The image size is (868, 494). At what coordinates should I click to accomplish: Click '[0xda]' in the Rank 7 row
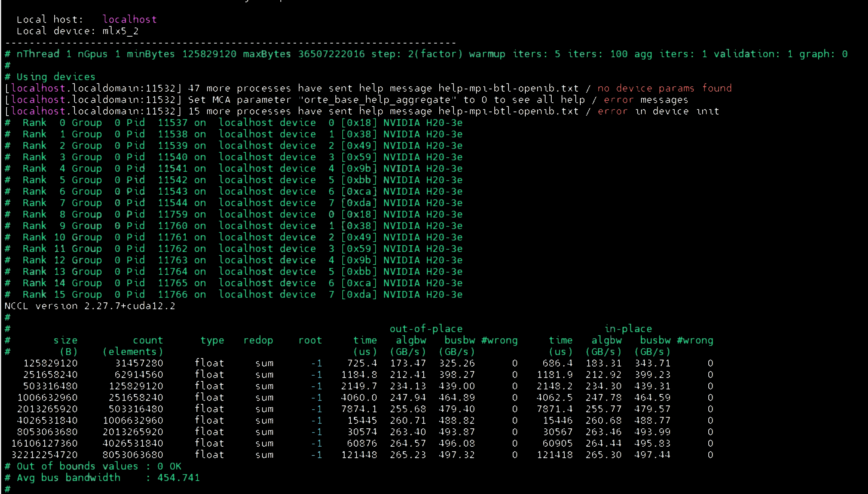(x=359, y=203)
